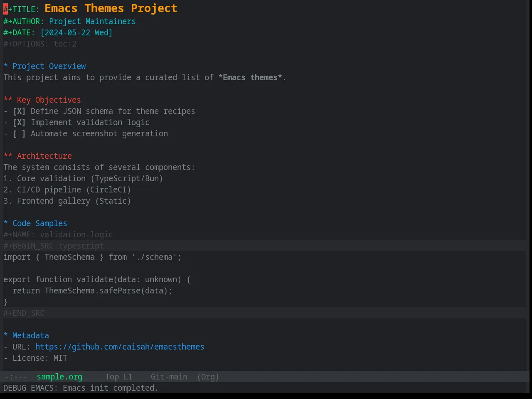Image resolution: width=532 pixels, height=399 pixels.
Task: Click the License: MIT list item
Action: [x=35, y=358]
